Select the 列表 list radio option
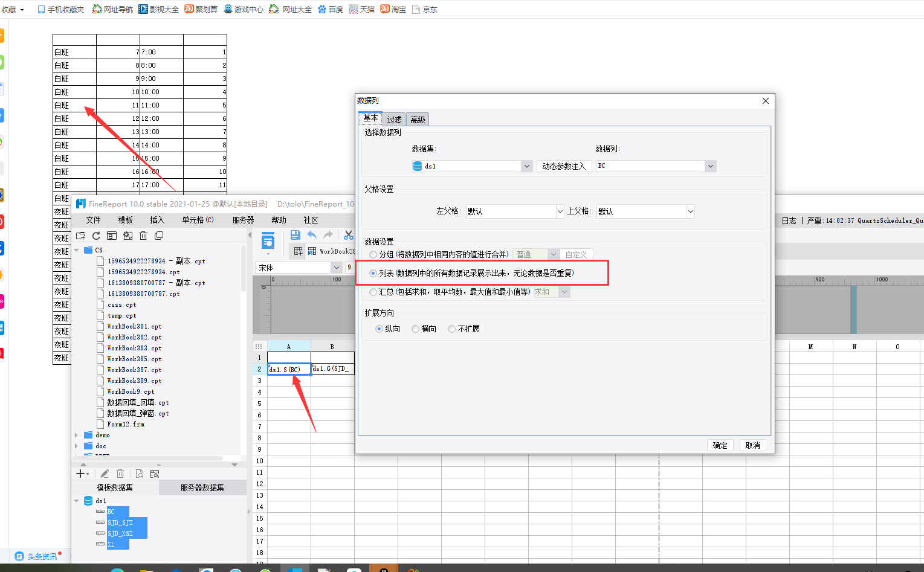The height and width of the screenshot is (572, 924). click(x=373, y=273)
